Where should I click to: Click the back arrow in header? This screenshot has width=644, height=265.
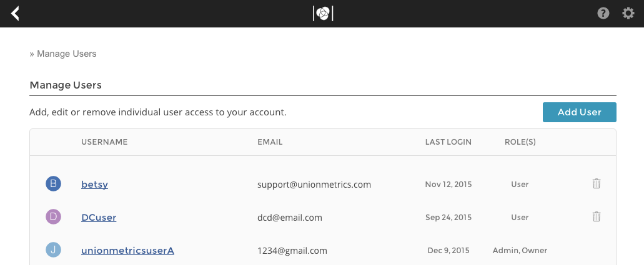click(x=16, y=13)
